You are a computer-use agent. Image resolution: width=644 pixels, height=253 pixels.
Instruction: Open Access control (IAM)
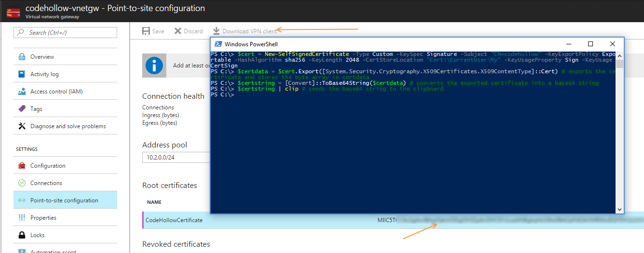point(65,92)
